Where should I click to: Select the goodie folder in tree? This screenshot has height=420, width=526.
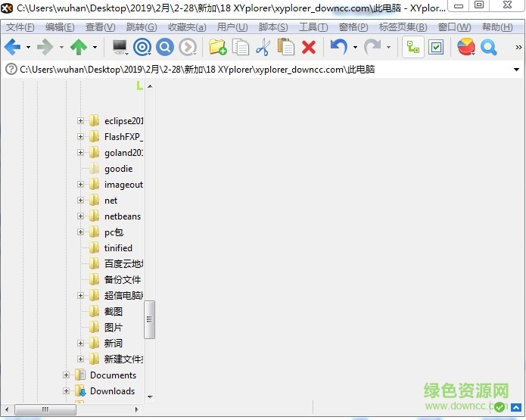(118, 169)
